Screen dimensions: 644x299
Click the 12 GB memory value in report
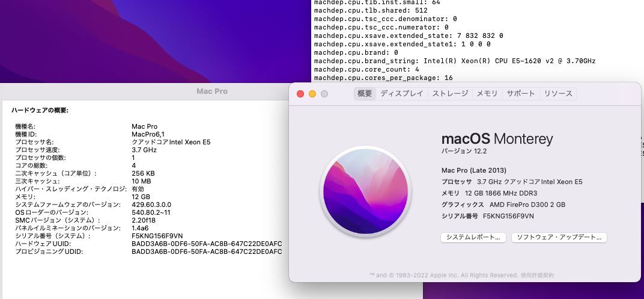point(141,197)
